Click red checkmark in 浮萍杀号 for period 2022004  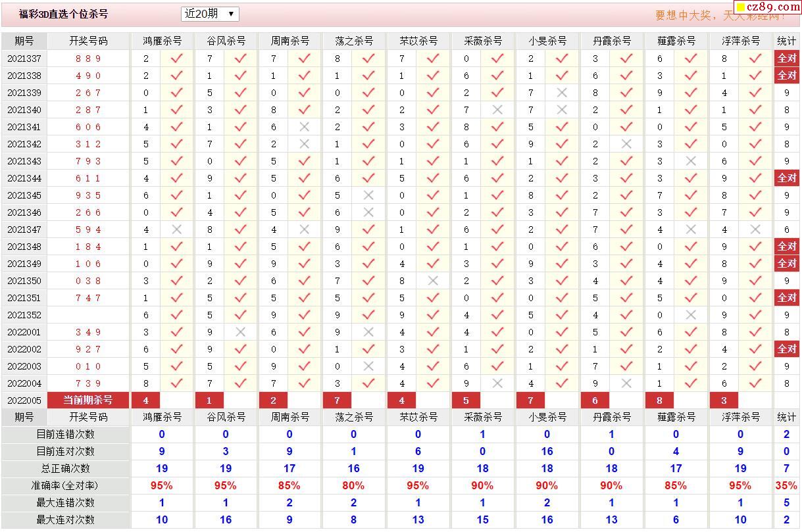755,383
